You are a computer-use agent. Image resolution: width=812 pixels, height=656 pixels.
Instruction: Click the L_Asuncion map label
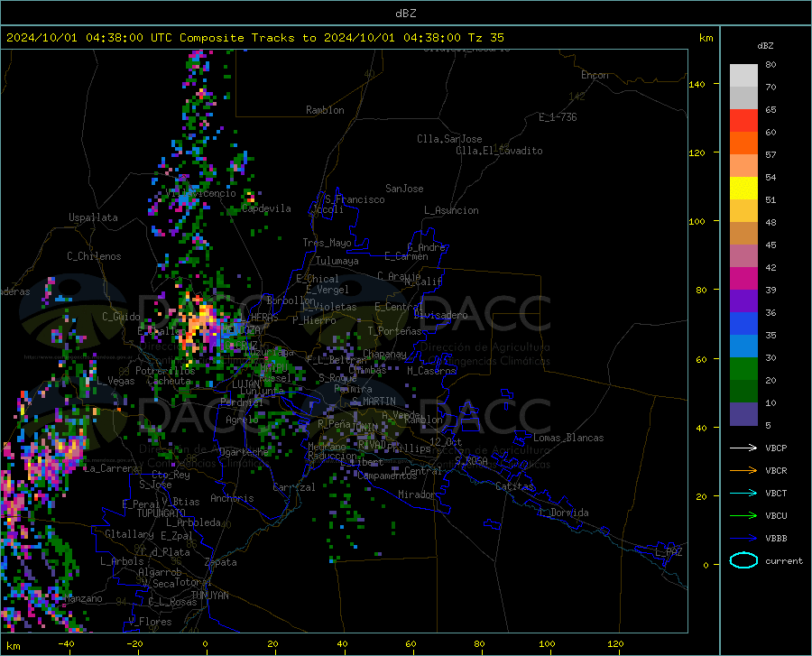coord(451,211)
